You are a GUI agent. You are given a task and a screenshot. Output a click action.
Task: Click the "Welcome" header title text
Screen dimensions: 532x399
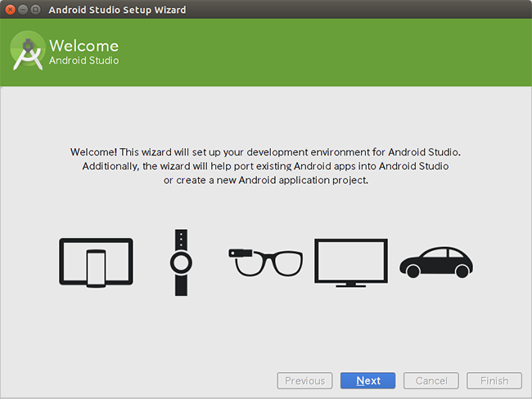tap(83, 46)
